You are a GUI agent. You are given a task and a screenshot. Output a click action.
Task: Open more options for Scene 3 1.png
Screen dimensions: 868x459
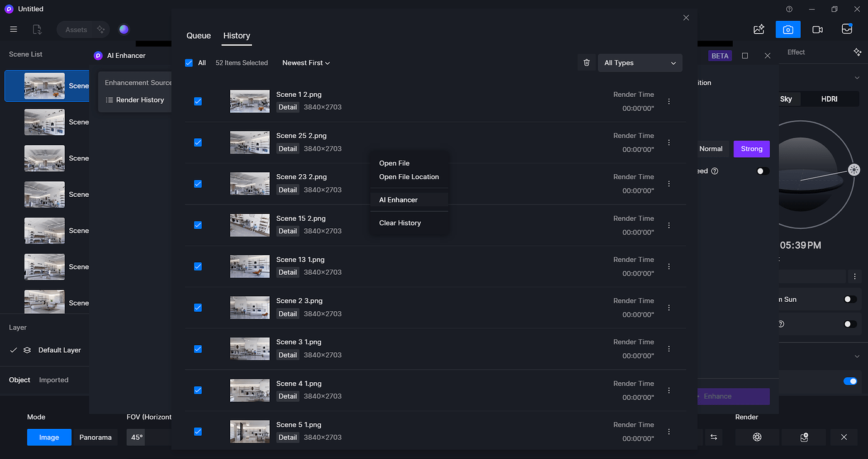point(669,349)
